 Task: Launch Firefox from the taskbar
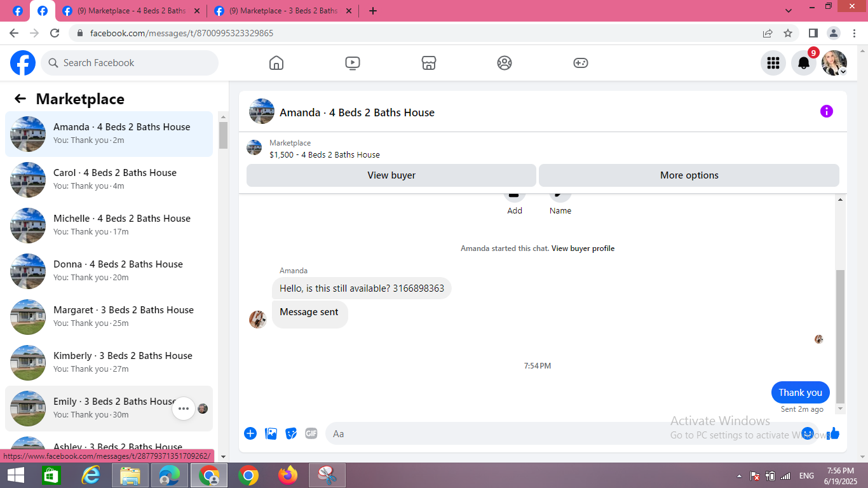click(288, 475)
